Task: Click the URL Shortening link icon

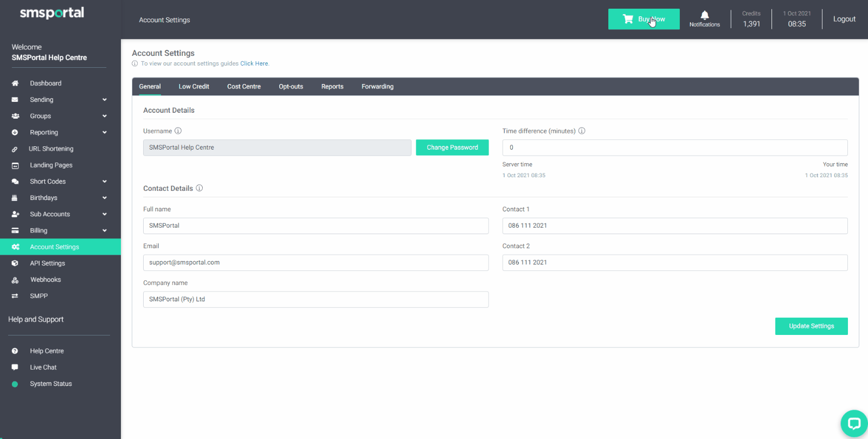Action: point(15,149)
